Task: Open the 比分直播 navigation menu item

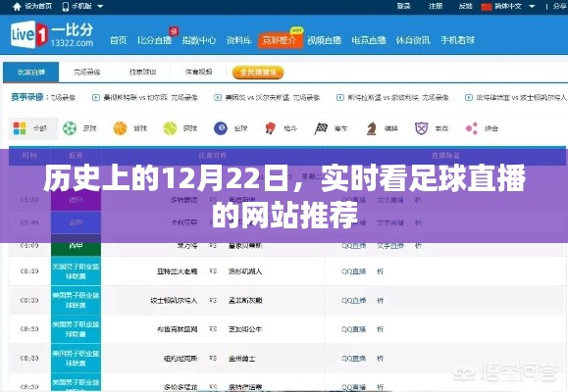Action: 154,40
